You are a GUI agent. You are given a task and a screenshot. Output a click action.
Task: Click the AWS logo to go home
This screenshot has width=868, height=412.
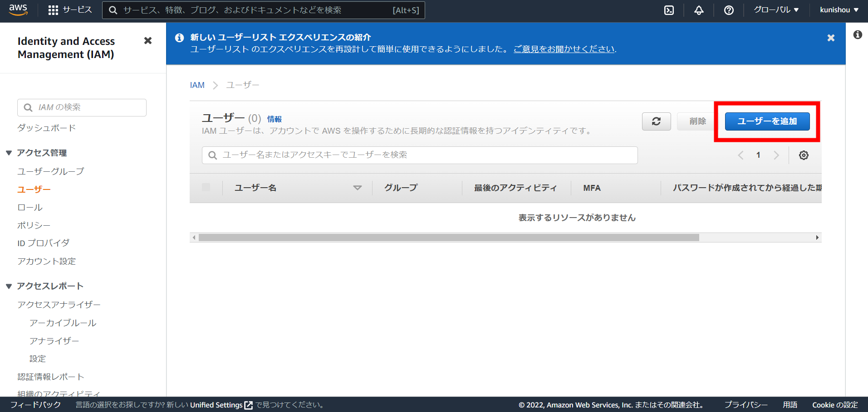pos(18,10)
